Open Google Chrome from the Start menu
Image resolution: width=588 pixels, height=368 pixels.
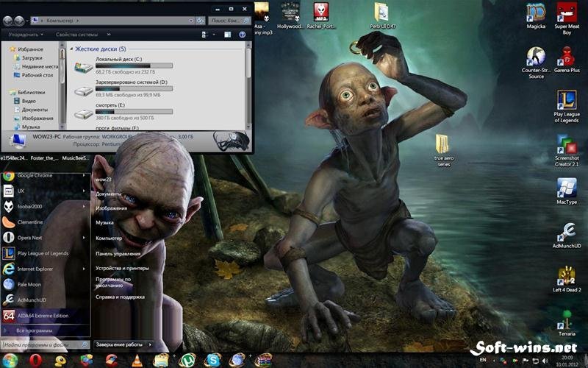click(x=35, y=175)
